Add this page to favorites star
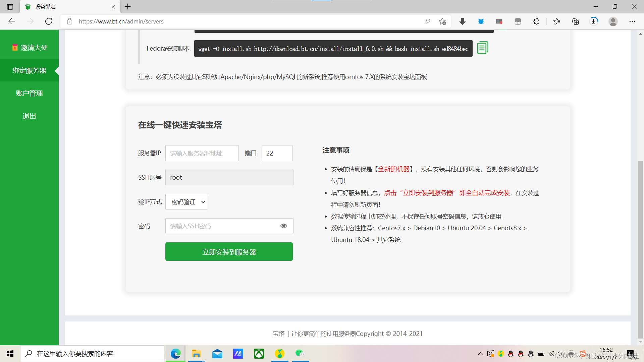The width and height of the screenshot is (644, 362). click(442, 21)
